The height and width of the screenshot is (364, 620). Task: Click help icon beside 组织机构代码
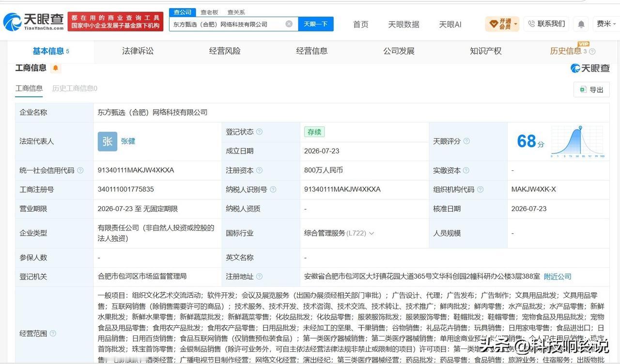pos(480,189)
